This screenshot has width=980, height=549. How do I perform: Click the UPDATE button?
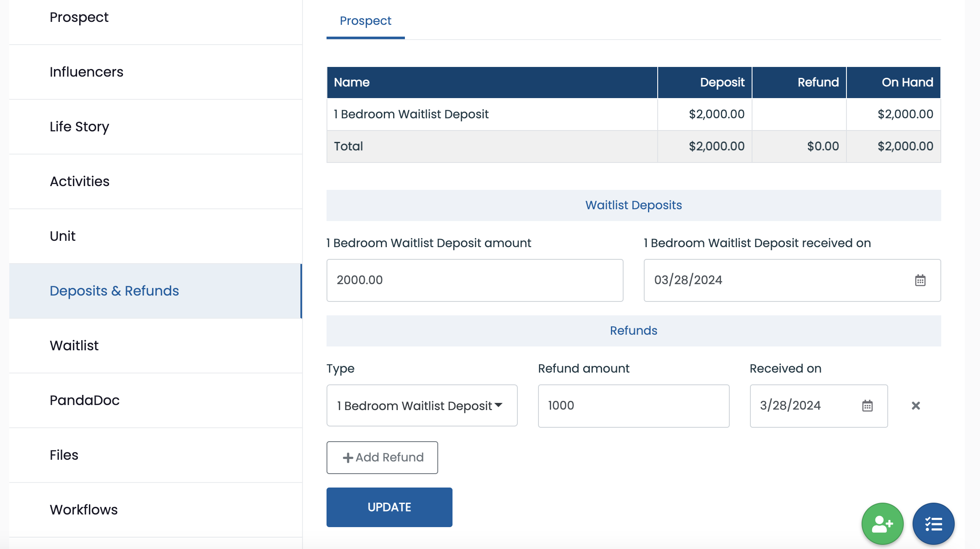pos(389,507)
